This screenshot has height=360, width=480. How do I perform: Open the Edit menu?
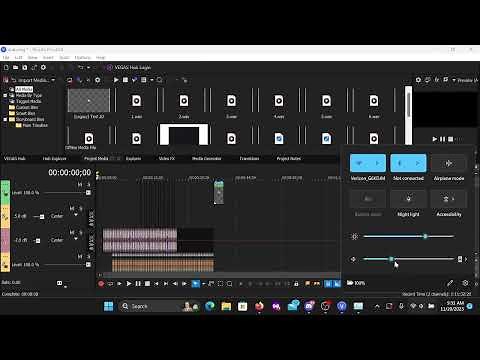point(18,58)
